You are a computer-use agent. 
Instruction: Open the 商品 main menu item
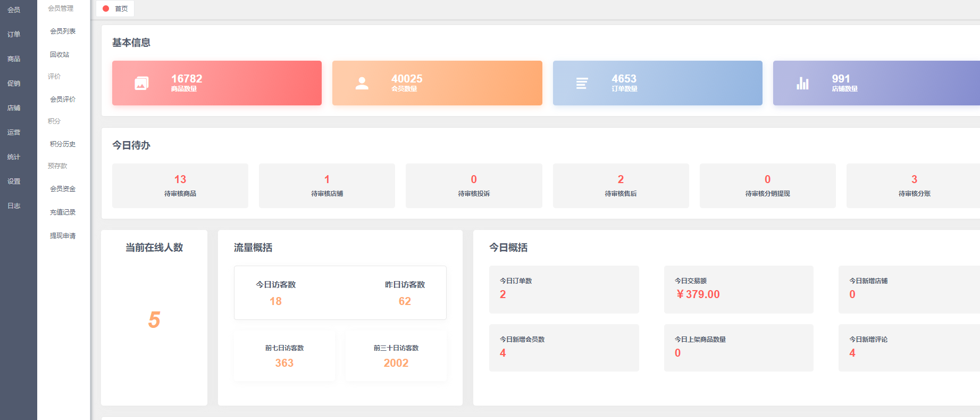(14, 59)
